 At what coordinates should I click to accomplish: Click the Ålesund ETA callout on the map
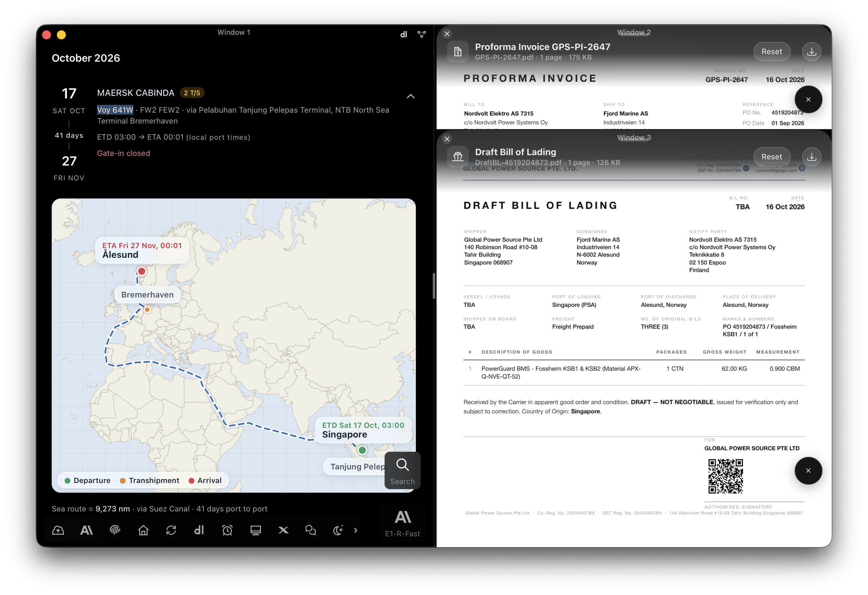pos(142,250)
